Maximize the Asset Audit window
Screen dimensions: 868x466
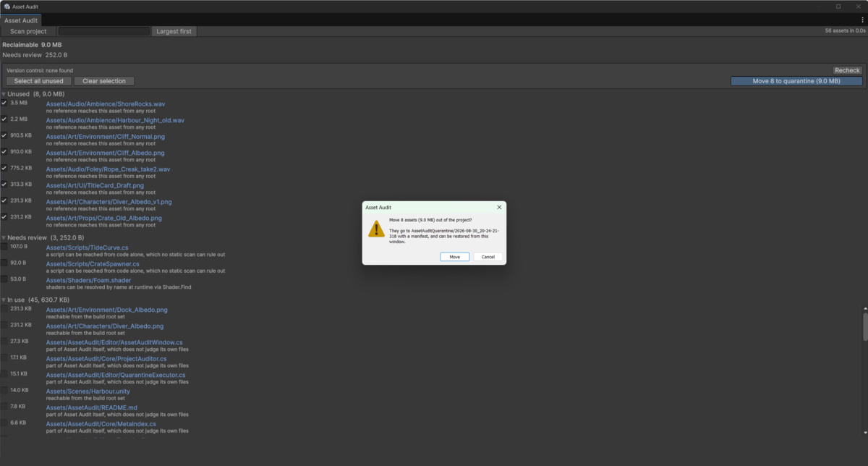tap(838, 7)
